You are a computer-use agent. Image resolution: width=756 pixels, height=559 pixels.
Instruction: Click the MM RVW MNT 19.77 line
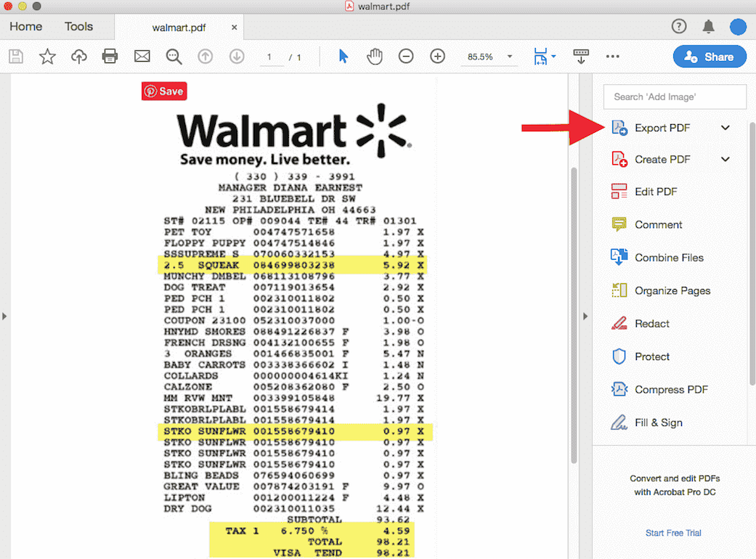293,398
